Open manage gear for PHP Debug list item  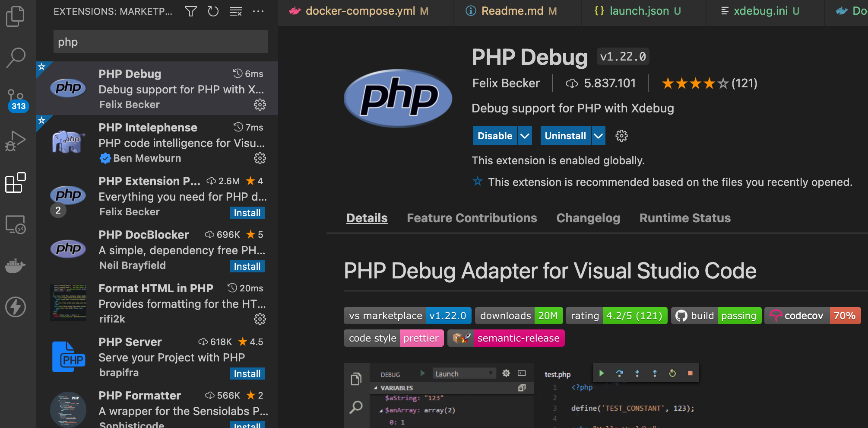click(260, 105)
